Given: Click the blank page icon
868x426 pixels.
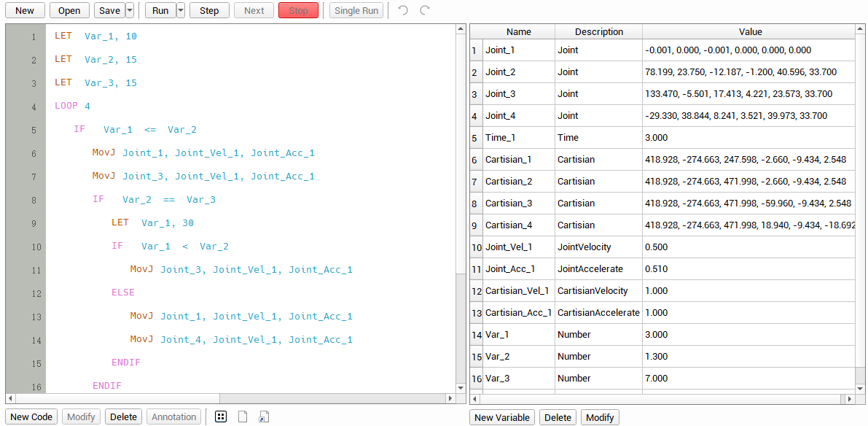Looking at the screenshot, I should coord(243,417).
